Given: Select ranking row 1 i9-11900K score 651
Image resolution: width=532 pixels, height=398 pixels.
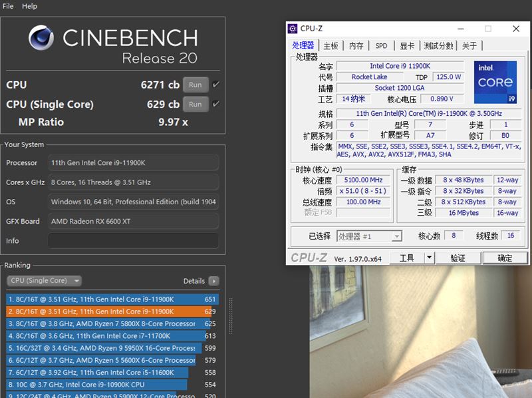Looking at the screenshot, I should (x=112, y=299).
